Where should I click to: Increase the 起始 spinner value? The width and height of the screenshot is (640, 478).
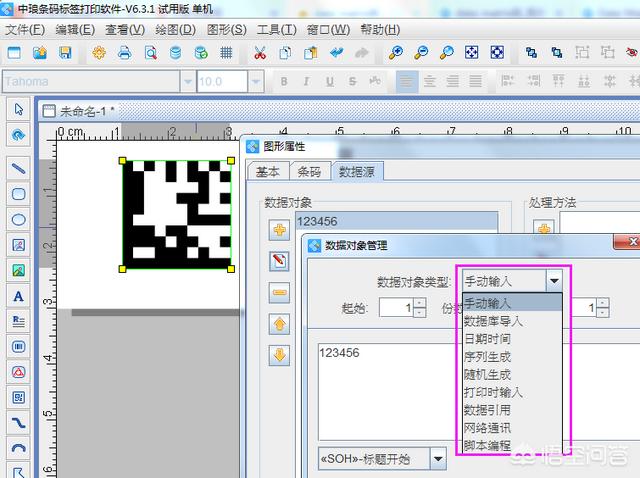[419, 302]
